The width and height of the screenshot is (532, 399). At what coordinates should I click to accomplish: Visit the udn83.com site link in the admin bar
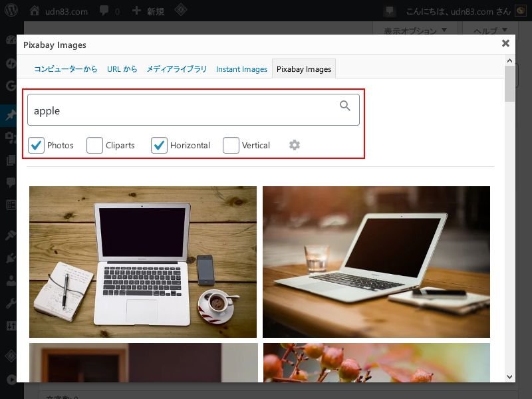(59, 11)
